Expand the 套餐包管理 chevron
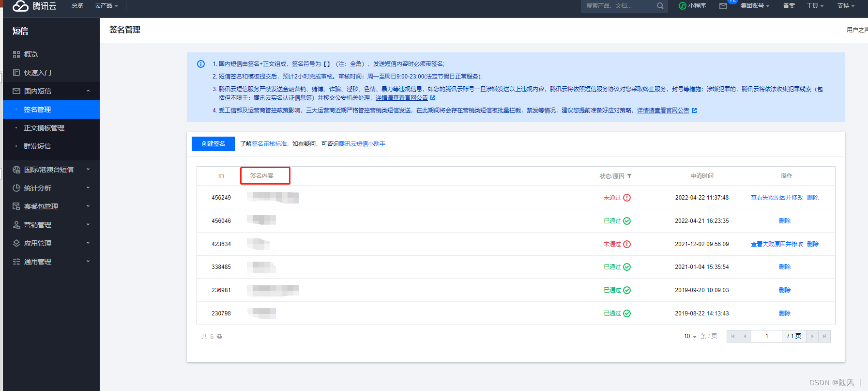 click(x=88, y=206)
